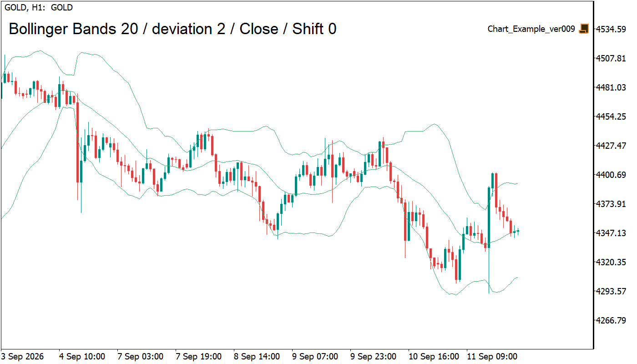
Task: Select the 4373.91 price scale value
Action: click(x=611, y=204)
